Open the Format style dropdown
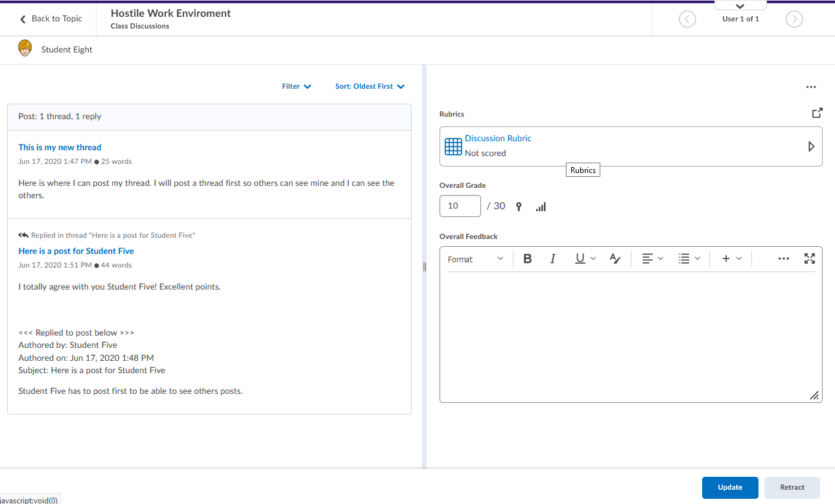This screenshot has height=504, width=835. [x=475, y=259]
